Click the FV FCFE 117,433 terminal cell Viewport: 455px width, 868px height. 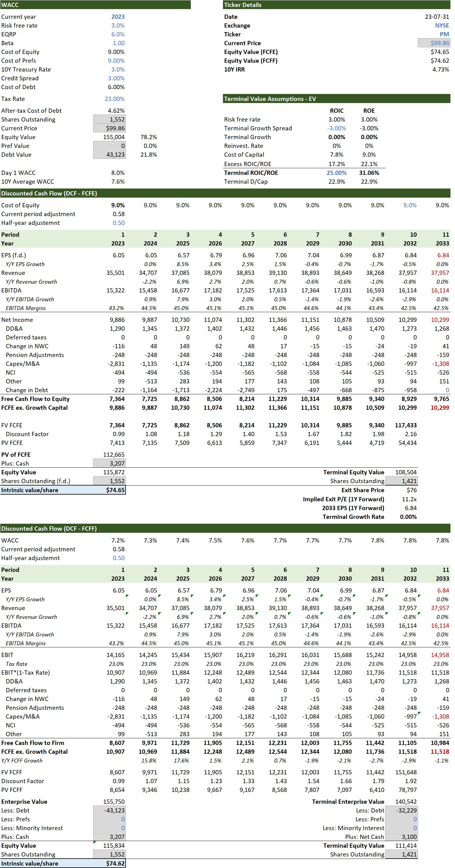[406, 426]
